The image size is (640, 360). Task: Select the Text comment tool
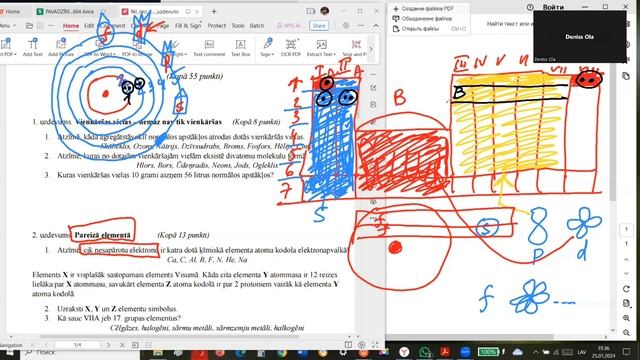click(209, 47)
